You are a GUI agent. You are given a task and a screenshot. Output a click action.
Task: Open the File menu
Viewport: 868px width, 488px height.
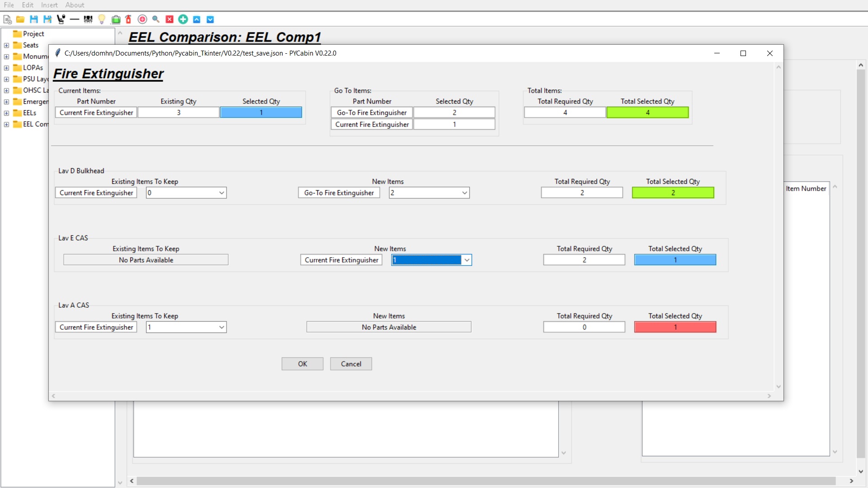(x=9, y=5)
